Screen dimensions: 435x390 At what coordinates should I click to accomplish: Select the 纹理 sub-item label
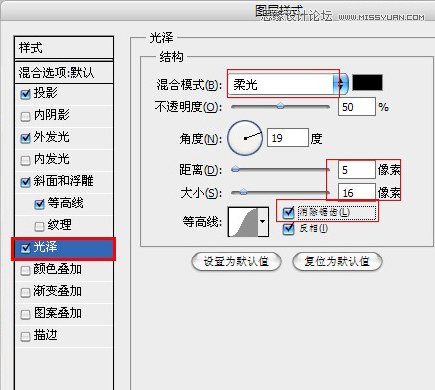click(x=59, y=225)
